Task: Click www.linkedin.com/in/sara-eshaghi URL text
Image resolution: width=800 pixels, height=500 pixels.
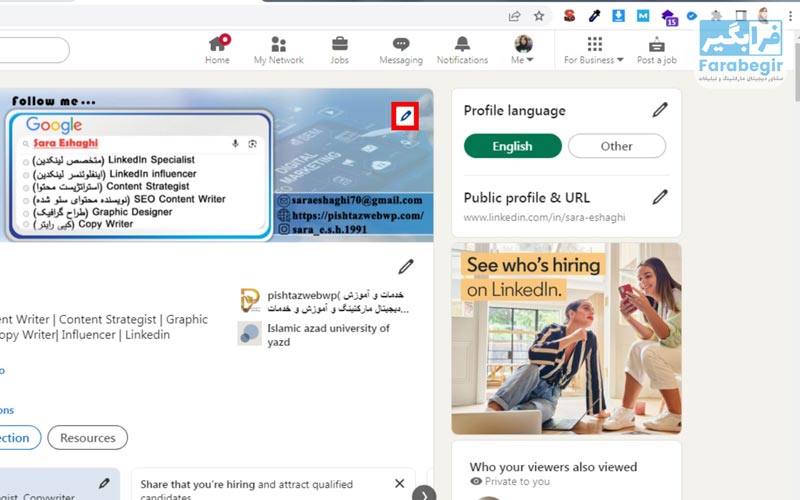Action: tap(544, 217)
